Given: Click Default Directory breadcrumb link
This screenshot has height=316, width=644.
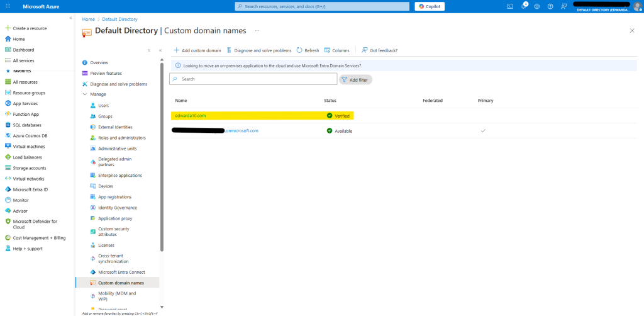Looking at the screenshot, I should [x=120, y=20].
